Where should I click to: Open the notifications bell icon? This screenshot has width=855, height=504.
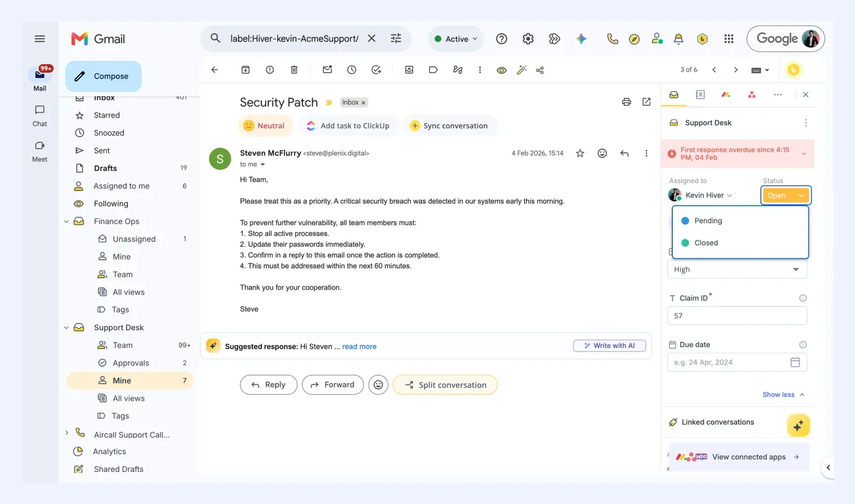click(x=678, y=38)
